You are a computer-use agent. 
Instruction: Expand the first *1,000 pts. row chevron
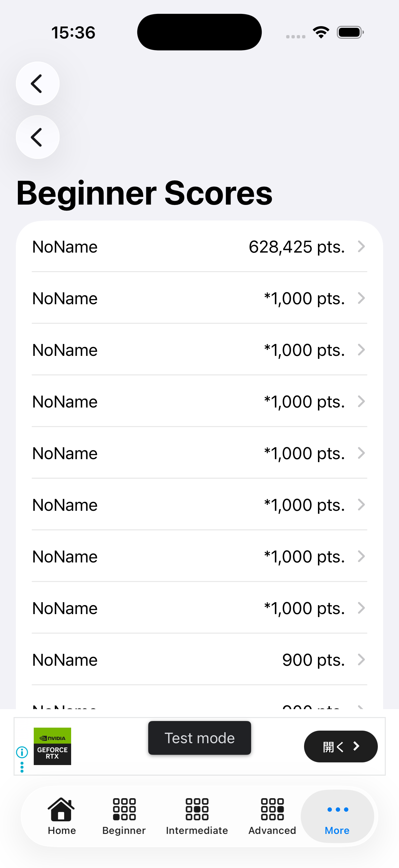click(361, 298)
